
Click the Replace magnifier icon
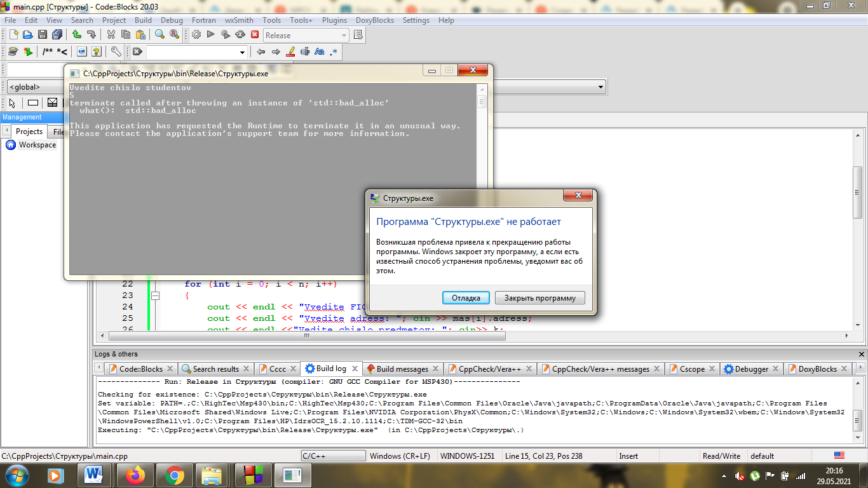[x=174, y=35]
